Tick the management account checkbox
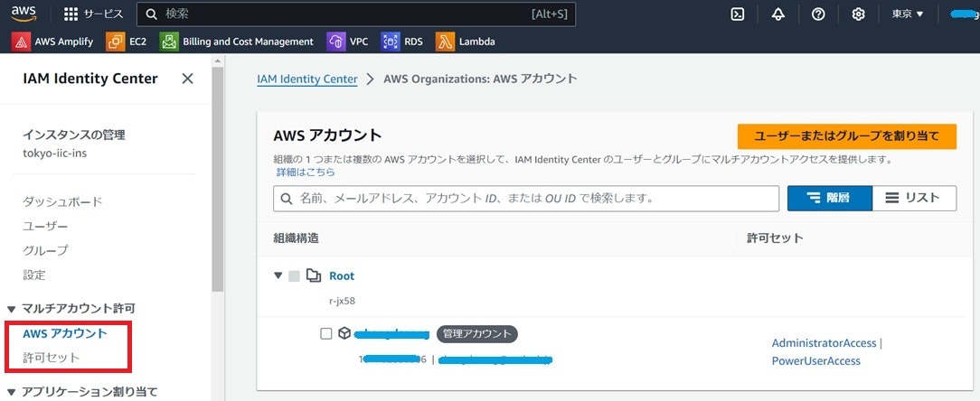Viewport: 980px width, 401px height. tap(325, 333)
